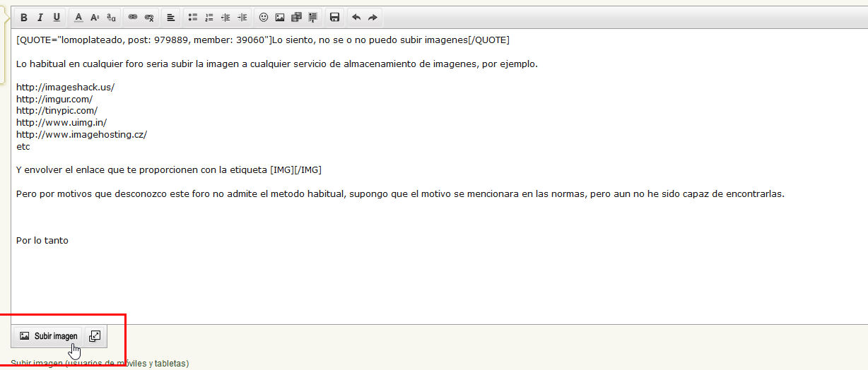
Task: Open the font size option
Action: point(95,17)
